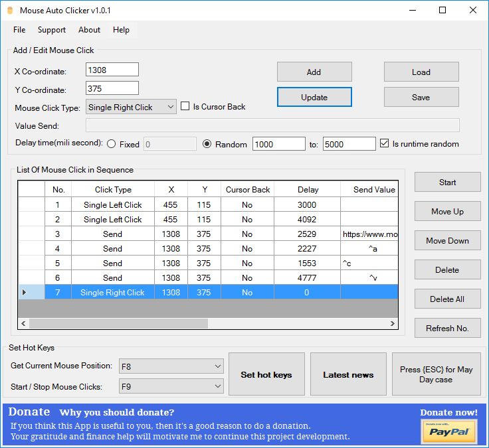The image size is (489, 448).
Task: Click delay value 4777 in row 6
Action: [308, 277]
